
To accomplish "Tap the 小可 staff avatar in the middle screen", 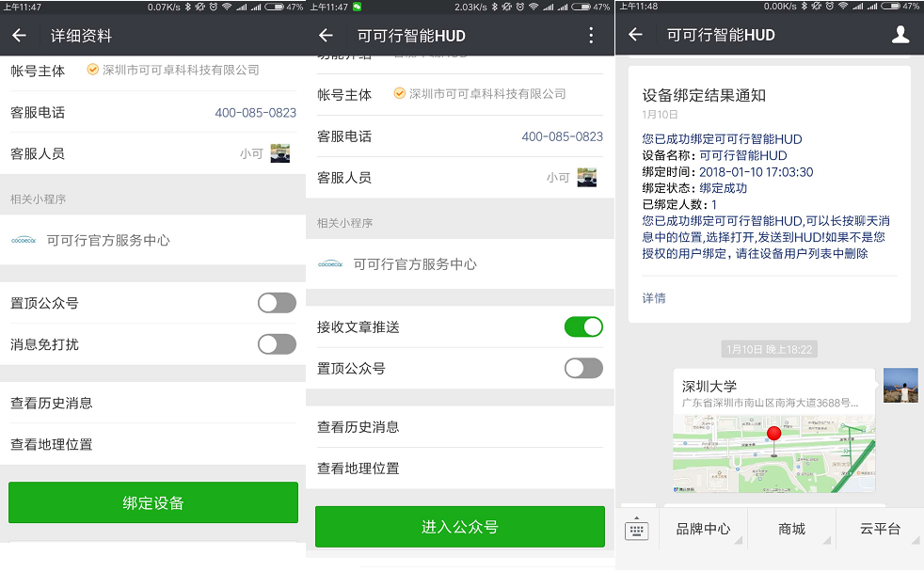I will point(587,177).
